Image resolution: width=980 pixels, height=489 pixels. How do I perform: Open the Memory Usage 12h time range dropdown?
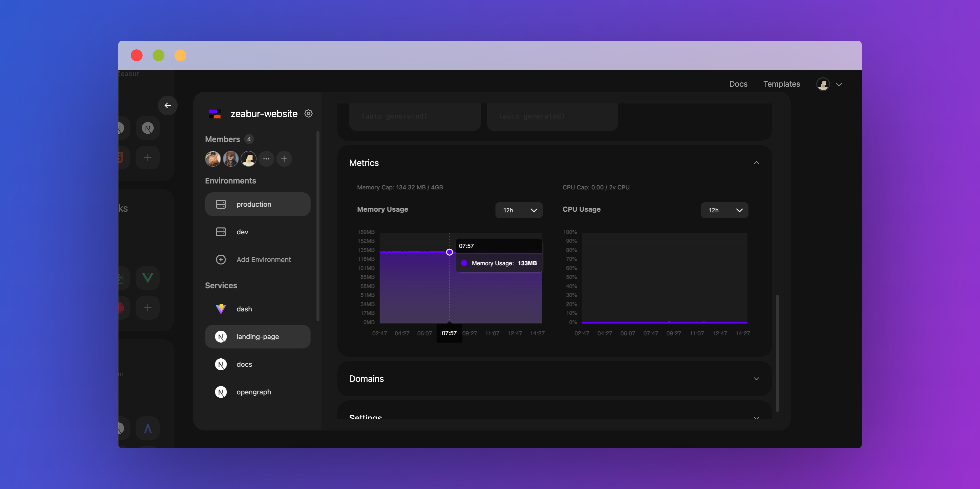click(x=519, y=210)
